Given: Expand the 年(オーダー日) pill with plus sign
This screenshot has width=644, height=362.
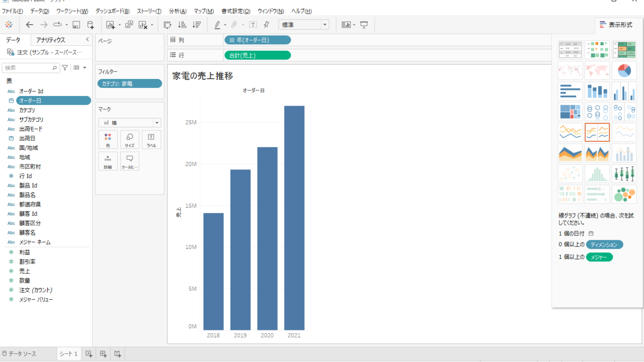Looking at the screenshot, I should (231, 40).
